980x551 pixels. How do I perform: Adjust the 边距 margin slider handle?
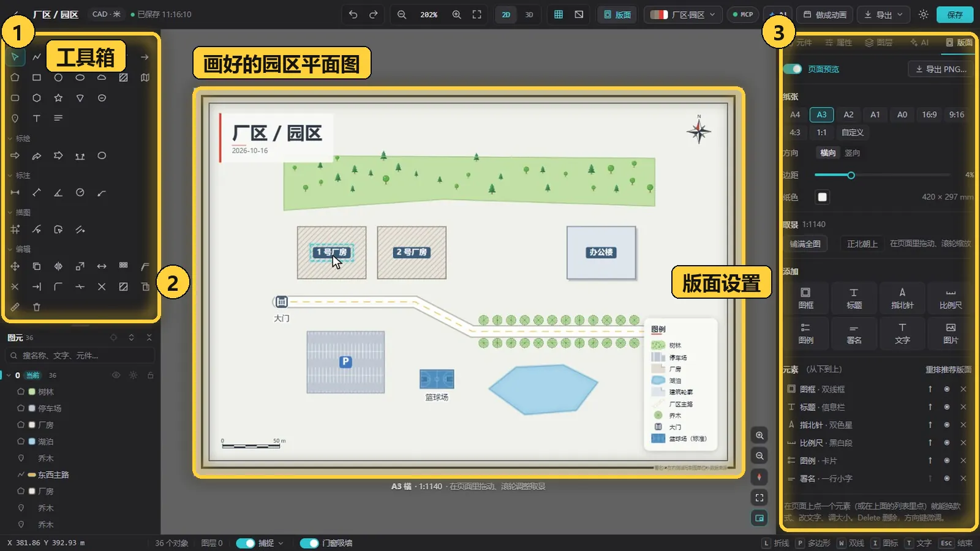click(851, 176)
